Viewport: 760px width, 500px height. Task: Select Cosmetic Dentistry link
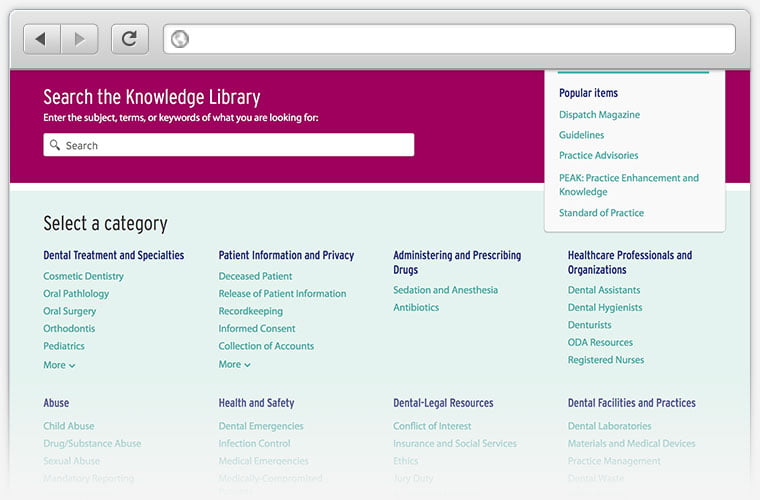[x=83, y=276]
